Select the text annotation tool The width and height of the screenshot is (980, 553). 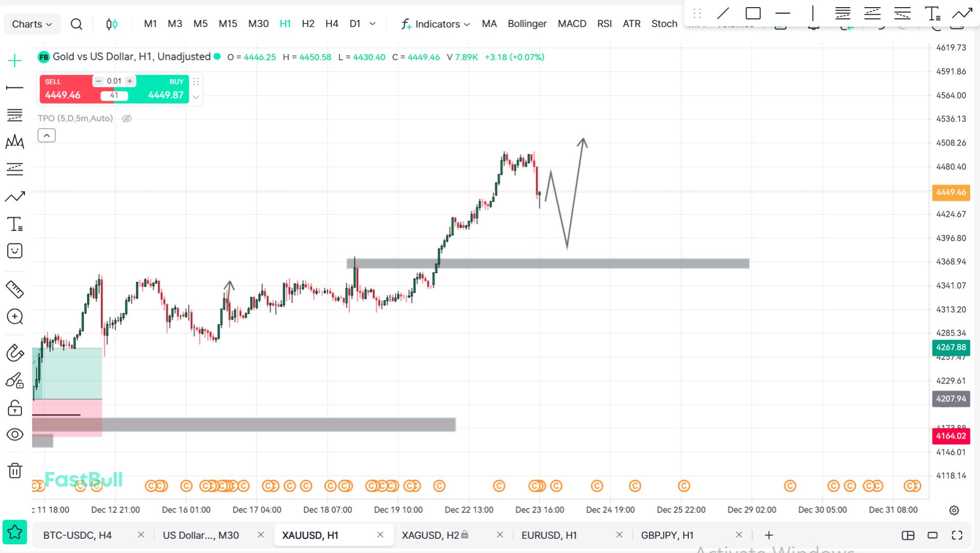[15, 224]
